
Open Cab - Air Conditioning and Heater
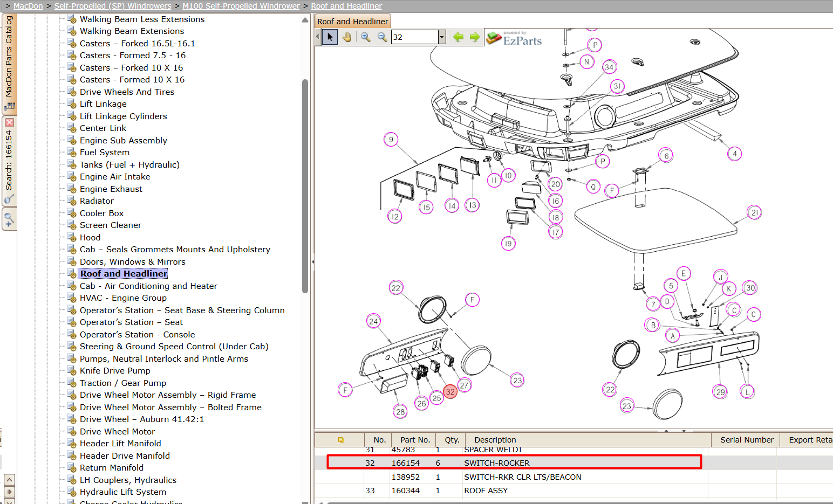(x=148, y=286)
